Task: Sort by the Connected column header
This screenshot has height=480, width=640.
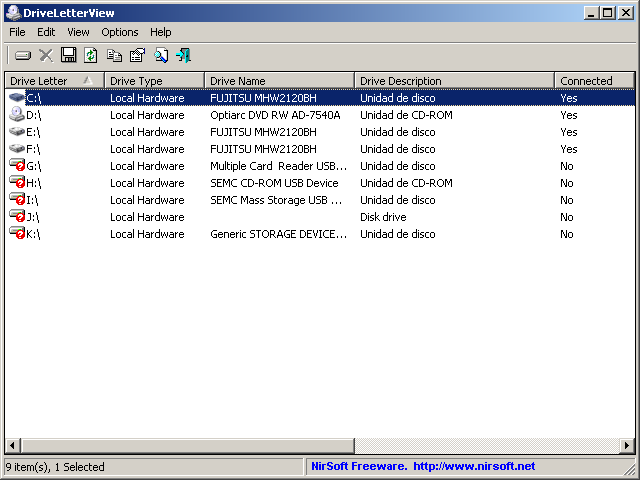Action: click(594, 80)
